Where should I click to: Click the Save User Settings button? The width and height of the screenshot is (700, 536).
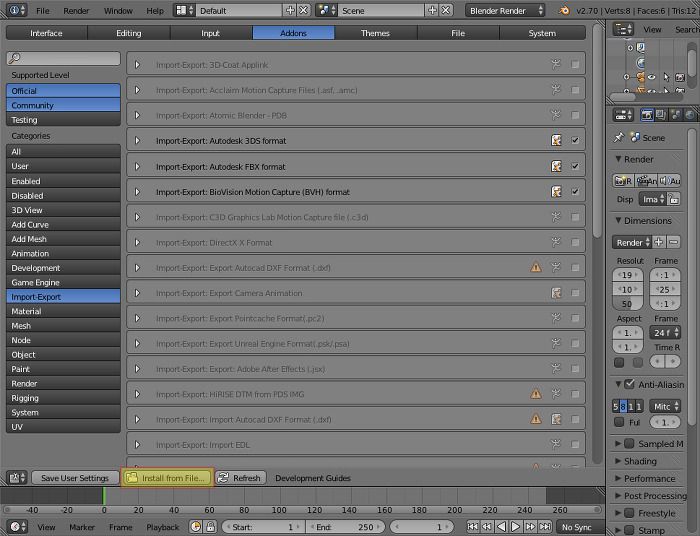(x=75, y=478)
